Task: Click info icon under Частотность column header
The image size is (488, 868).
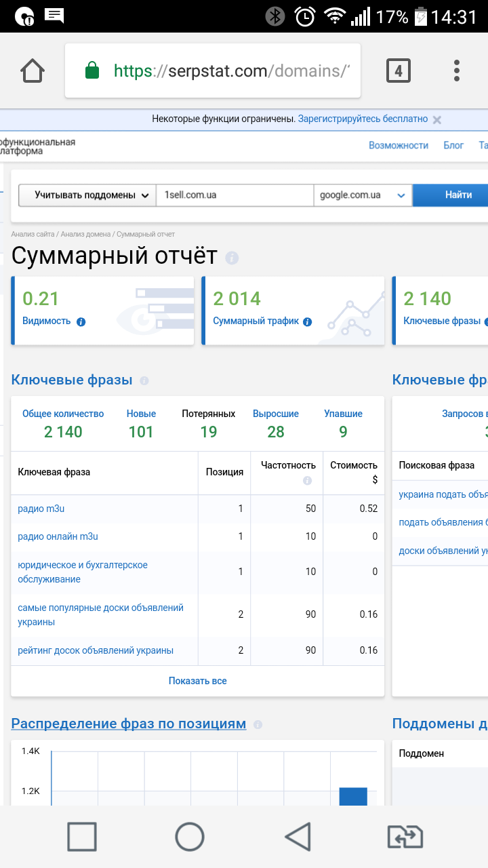Action: pos(307,480)
